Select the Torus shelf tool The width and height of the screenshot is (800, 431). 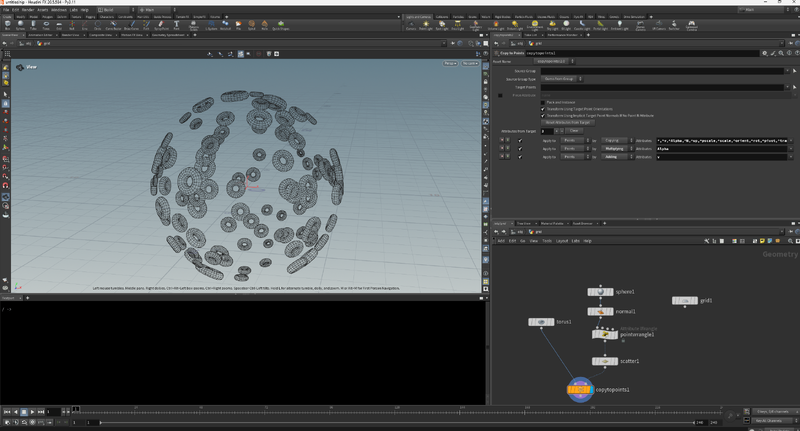click(46, 24)
